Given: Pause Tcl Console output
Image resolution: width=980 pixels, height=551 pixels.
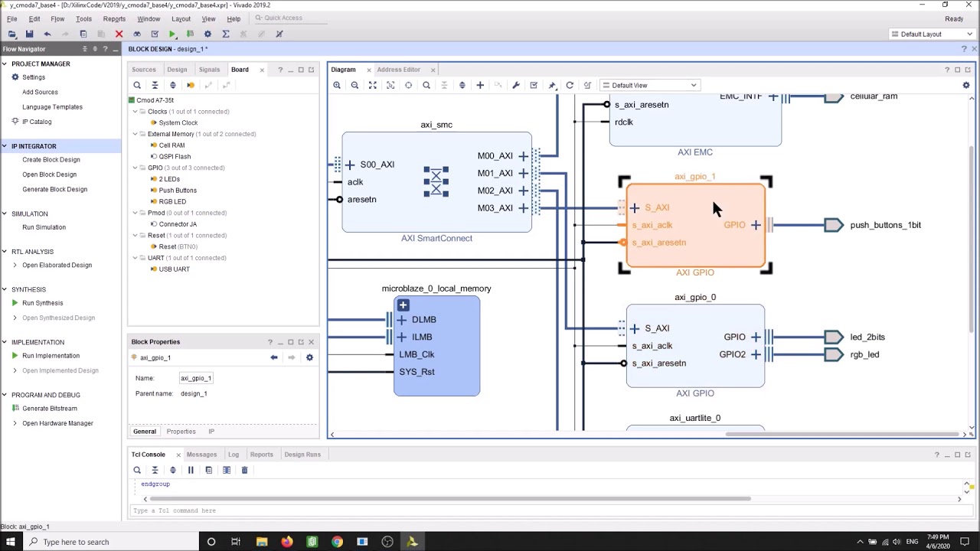Looking at the screenshot, I should (191, 470).
